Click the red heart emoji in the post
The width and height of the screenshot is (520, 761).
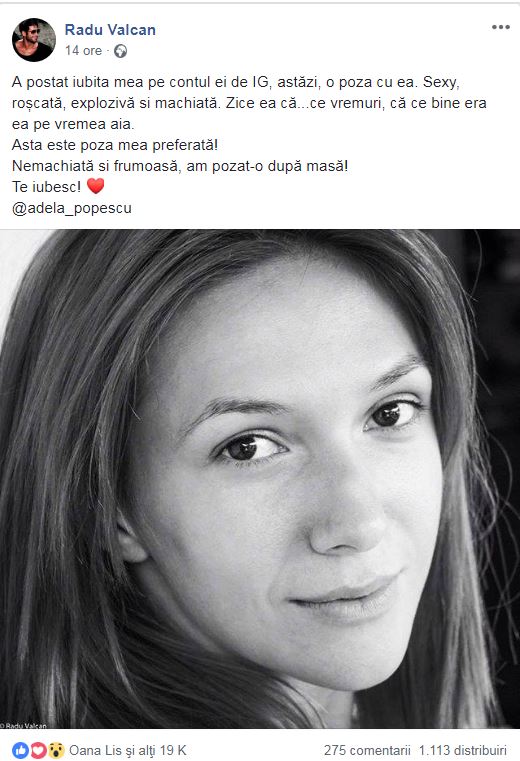tap(96, 186)
